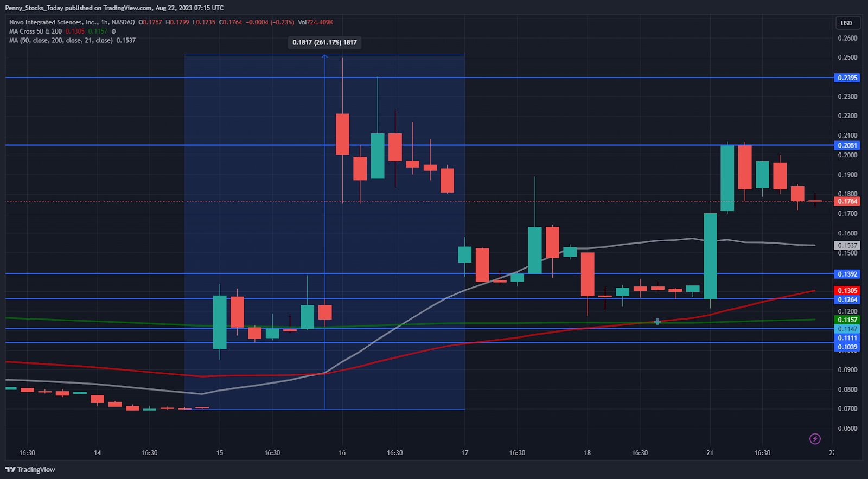The image size is (868, 479).
Task: Click date label 18 on time axis
Action: [x=588, y=452]
